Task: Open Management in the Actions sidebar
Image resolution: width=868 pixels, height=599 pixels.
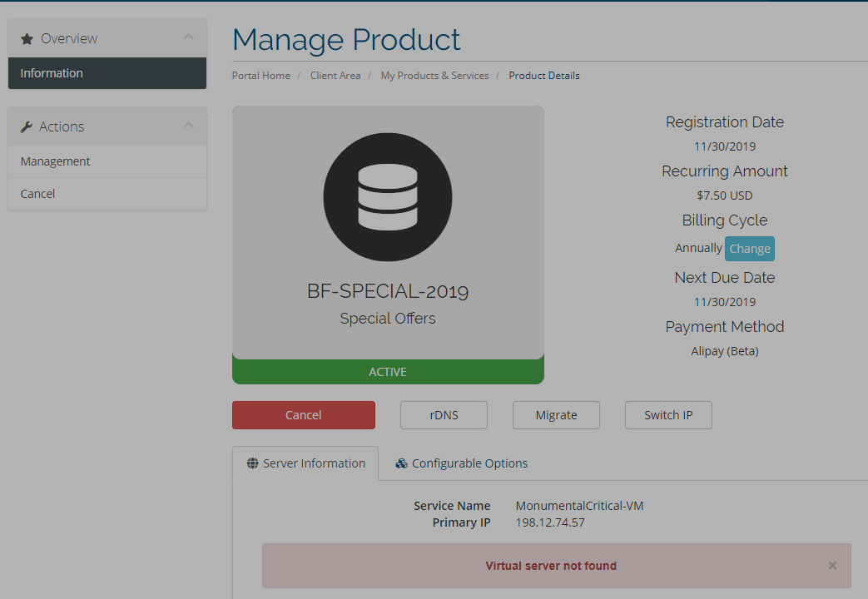Action: pyautogui.click(x=56, y=161)
